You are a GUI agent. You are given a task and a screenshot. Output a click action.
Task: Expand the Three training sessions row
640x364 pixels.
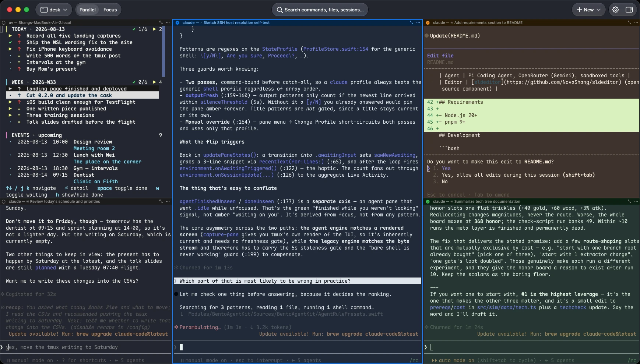(10, 115)
